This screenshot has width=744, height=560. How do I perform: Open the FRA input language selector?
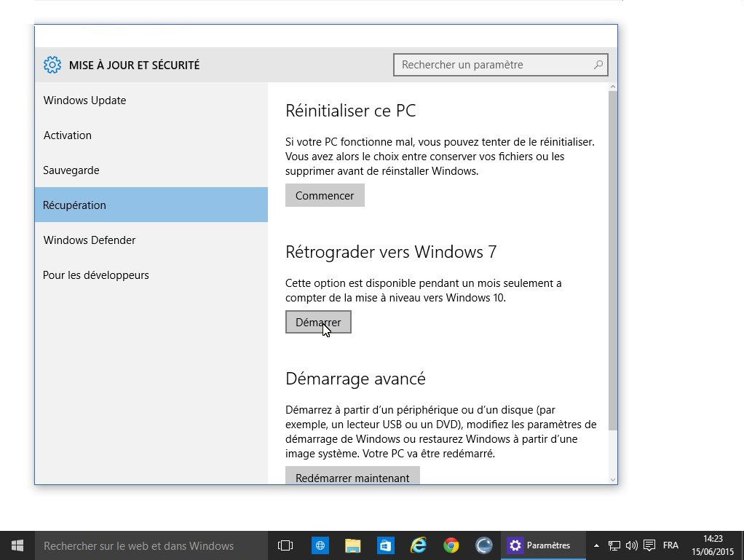pyautogui.click(x=670, y=545)
